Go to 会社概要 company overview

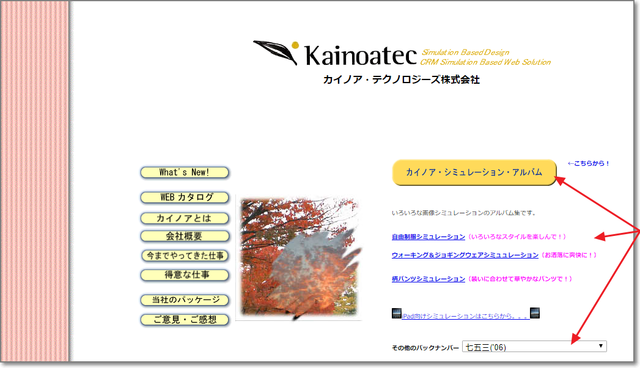point(184,236)
